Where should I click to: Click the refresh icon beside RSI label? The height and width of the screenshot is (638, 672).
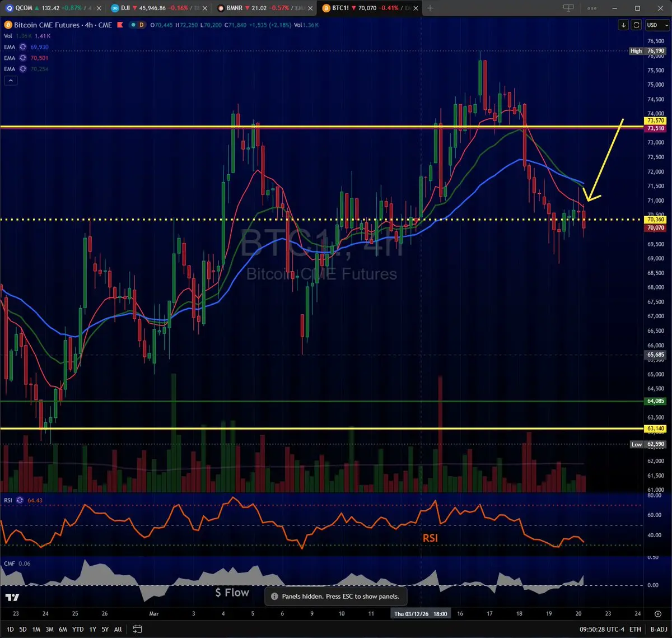(20, 500)
